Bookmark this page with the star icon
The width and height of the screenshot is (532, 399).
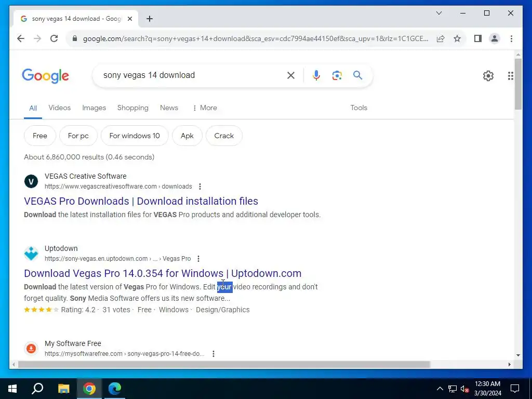pyautogui.click(x=457, y=38)
